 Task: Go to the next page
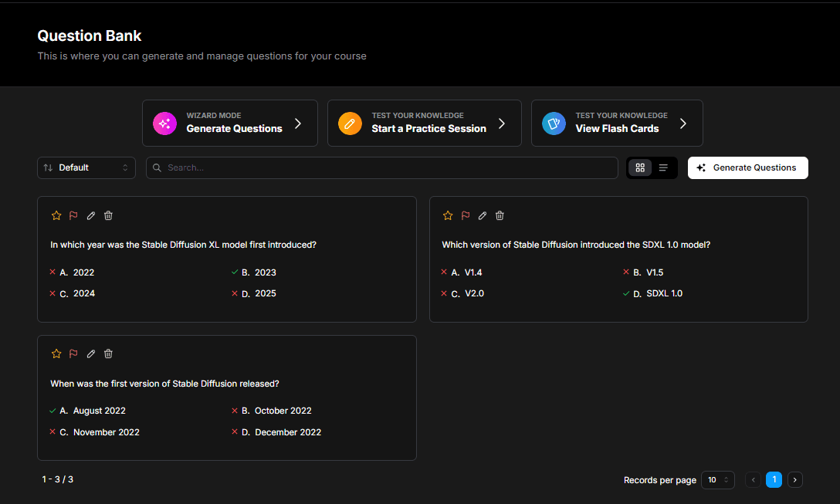pos(795,480)
